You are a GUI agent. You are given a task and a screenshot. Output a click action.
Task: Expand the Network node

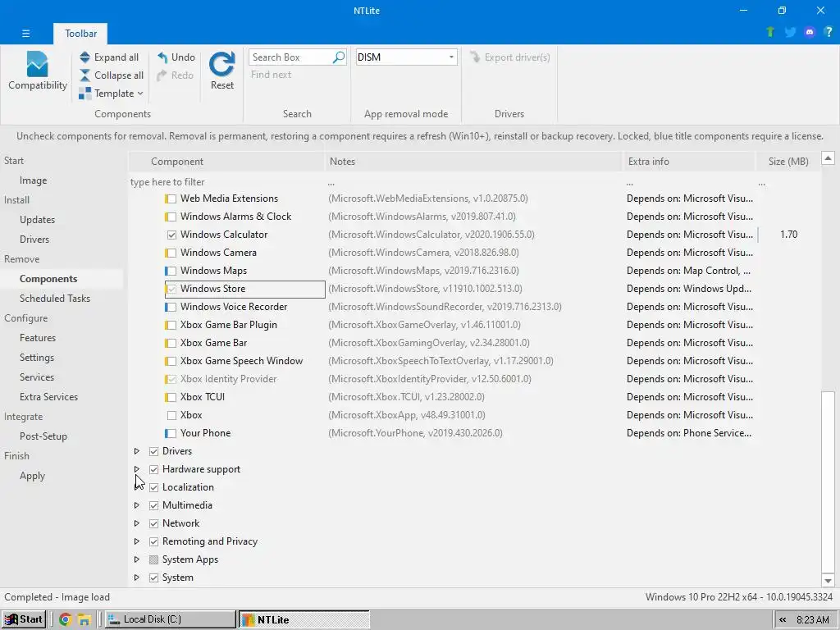click(137, 523)
